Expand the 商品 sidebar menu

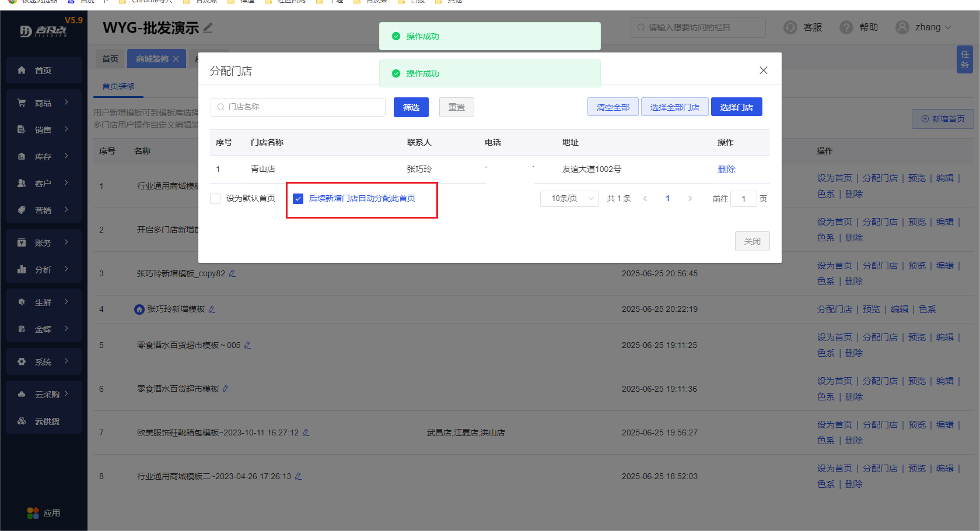[44, 103]
